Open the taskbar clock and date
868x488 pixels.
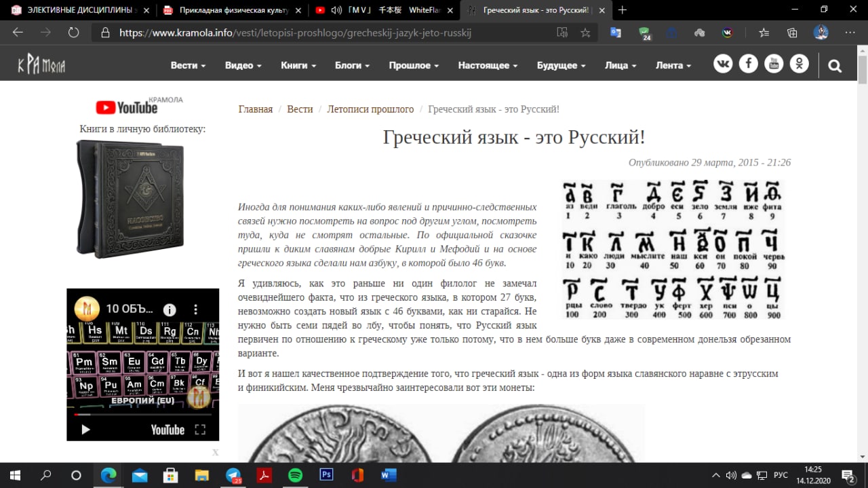click(812, 475)
